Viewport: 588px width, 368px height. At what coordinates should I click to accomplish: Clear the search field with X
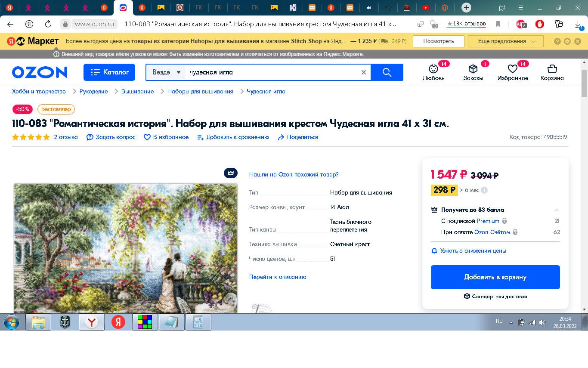tap(363, 72)
